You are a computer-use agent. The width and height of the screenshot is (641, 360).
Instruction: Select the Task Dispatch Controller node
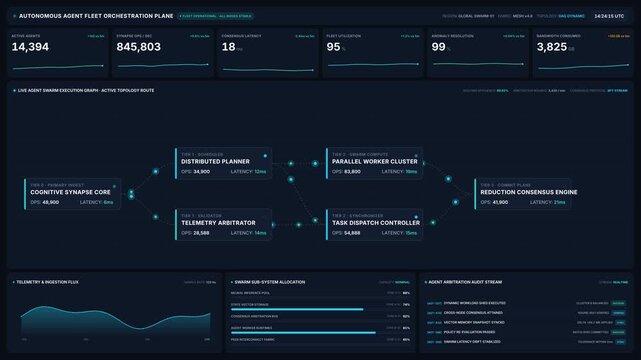point(374,224)
